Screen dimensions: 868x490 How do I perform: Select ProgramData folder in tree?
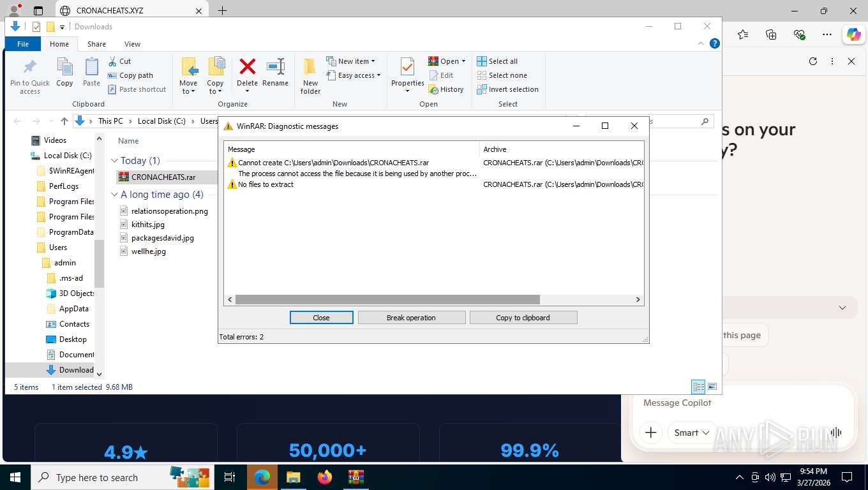[x=71, y=232]
